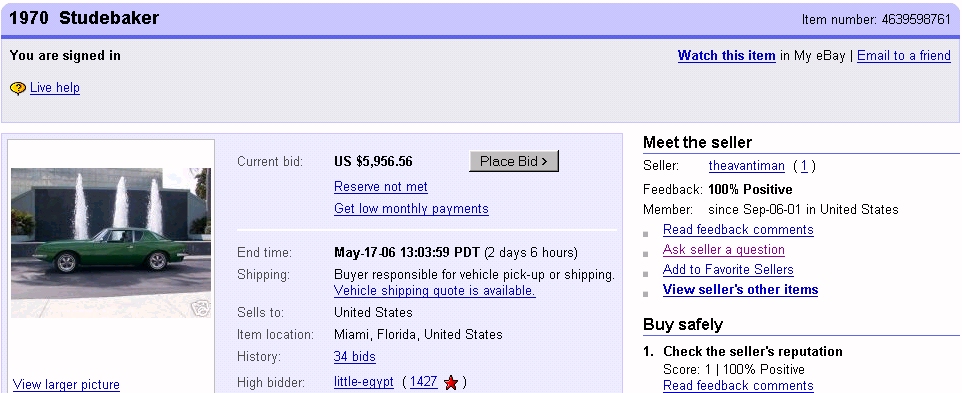Open the green Studebaker car photo

(x=111, y=242)
